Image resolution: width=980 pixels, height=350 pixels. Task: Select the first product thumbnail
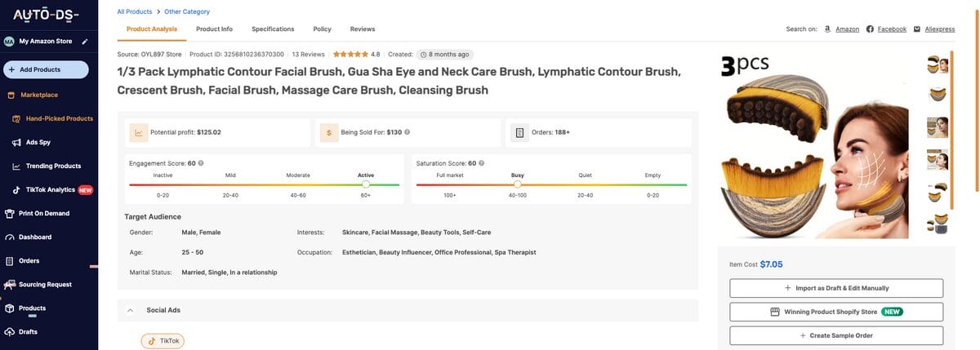click(x=938, y=64)
